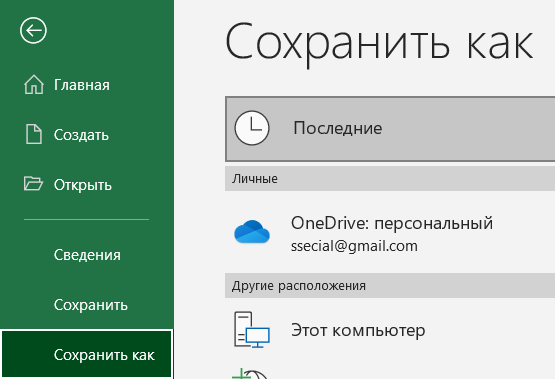Viewport: 555px width, 379px height.
Task: Click the Сохранить как page title
Action: [379, 44]
